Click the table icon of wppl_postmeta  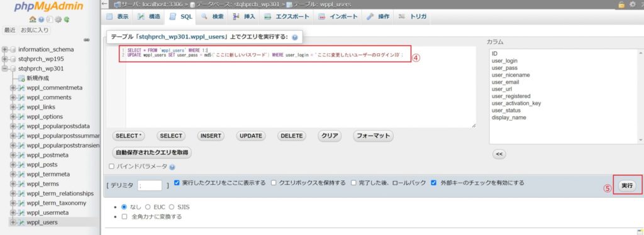coord(21,155)
